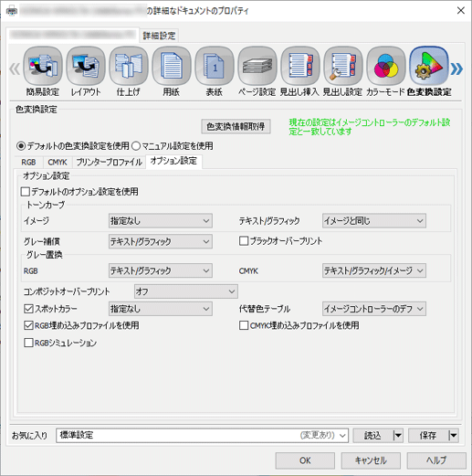Select デフォルトの色変換設定を使用 radio button
The width and height of the screenshot is (472, 476).
point(21,146)
